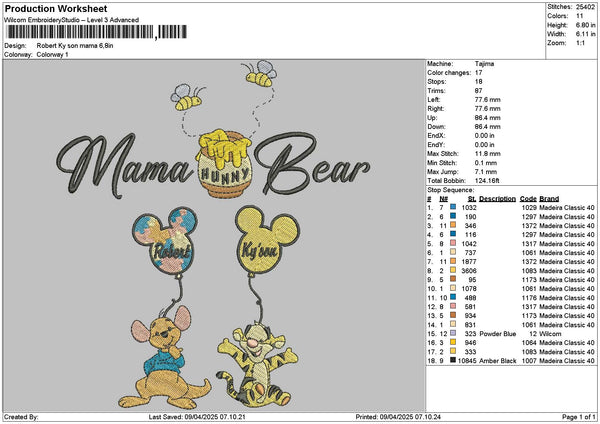Screen dimensions: 600x424
Task: Click the Zoom value 1:1
Action: pyautogui.click(x=580, y=43)
